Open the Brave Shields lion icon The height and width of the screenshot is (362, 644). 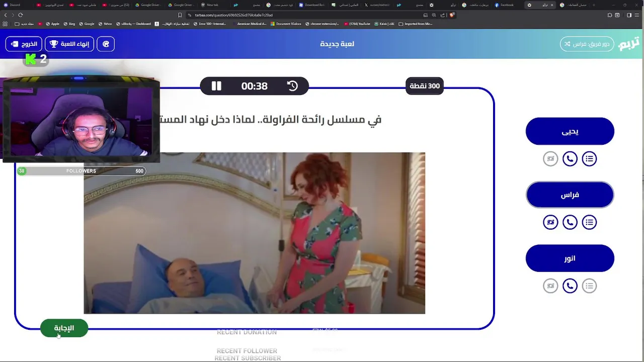pyautogui.click(x=451, y=15)
